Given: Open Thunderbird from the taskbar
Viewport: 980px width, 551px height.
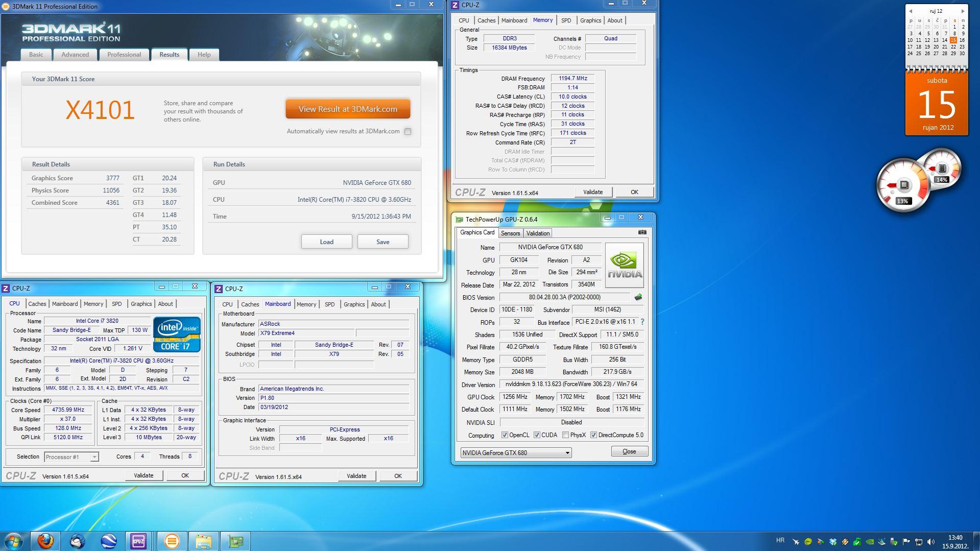Looking at the screenshot, I should coord(78,541).
